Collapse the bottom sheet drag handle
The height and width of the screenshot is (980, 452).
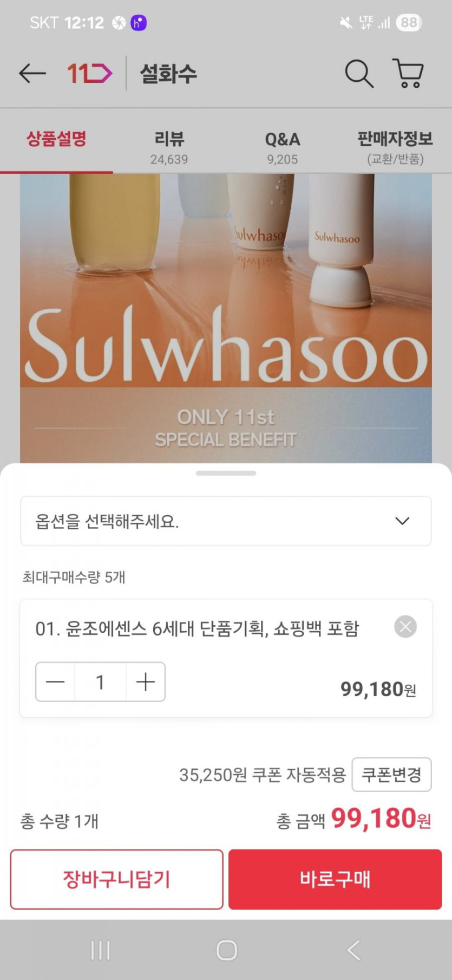[x=226, y=473]
